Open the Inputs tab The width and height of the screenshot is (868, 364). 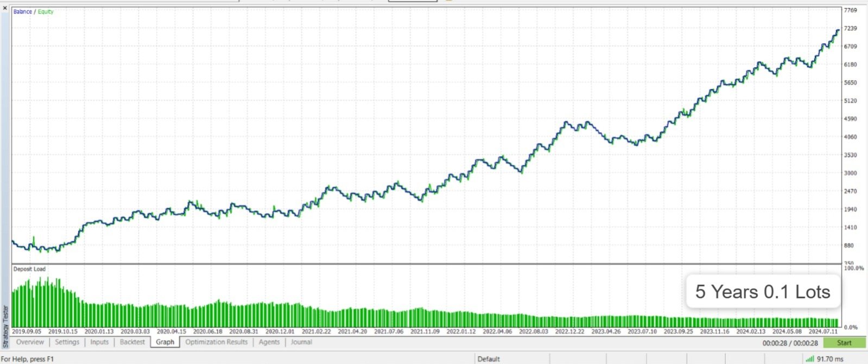(x=99, y=342)
